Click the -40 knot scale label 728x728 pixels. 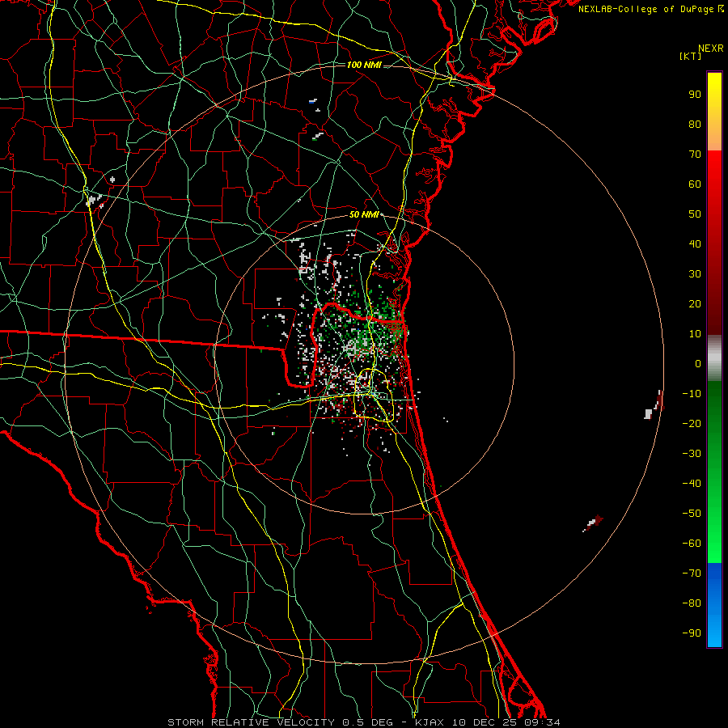coord(692,484)
